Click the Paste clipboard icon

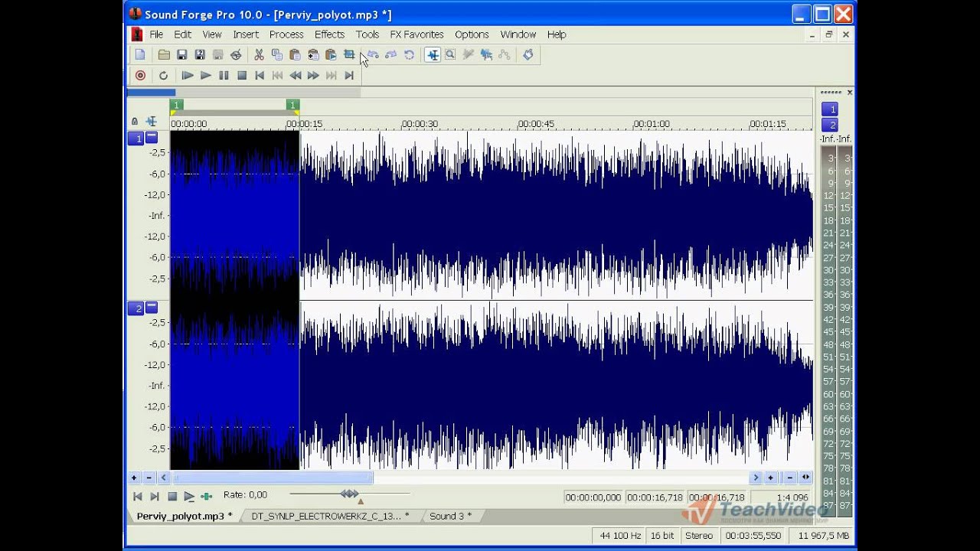coord(295,54)
